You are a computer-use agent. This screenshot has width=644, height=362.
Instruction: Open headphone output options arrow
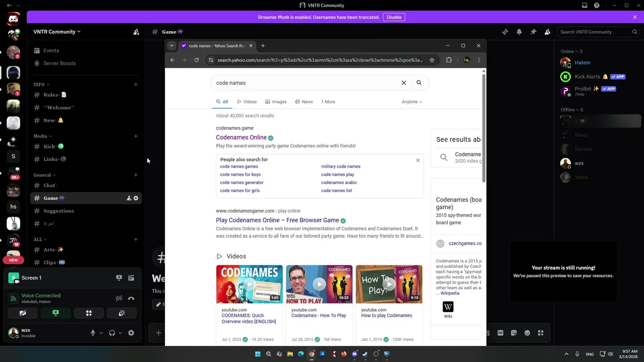(120, 333)
